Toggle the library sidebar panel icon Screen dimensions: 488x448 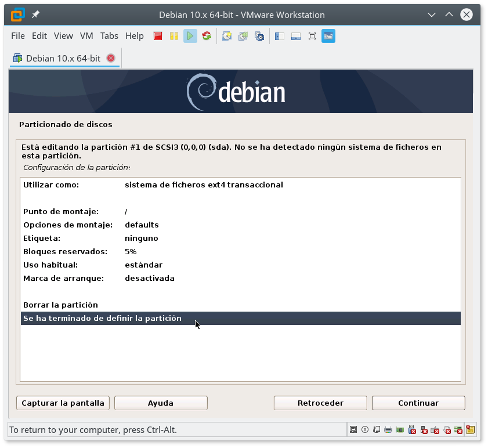click(x=280, y=36)
